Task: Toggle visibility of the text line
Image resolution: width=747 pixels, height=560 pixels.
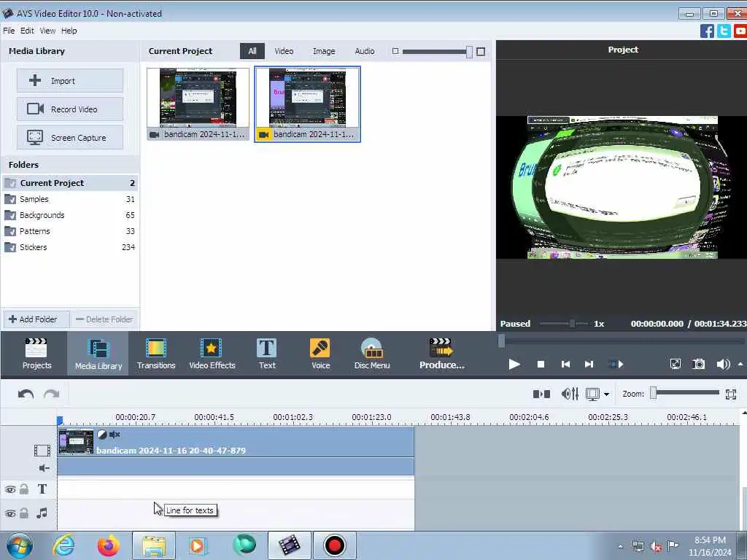Action: point(10,489)
